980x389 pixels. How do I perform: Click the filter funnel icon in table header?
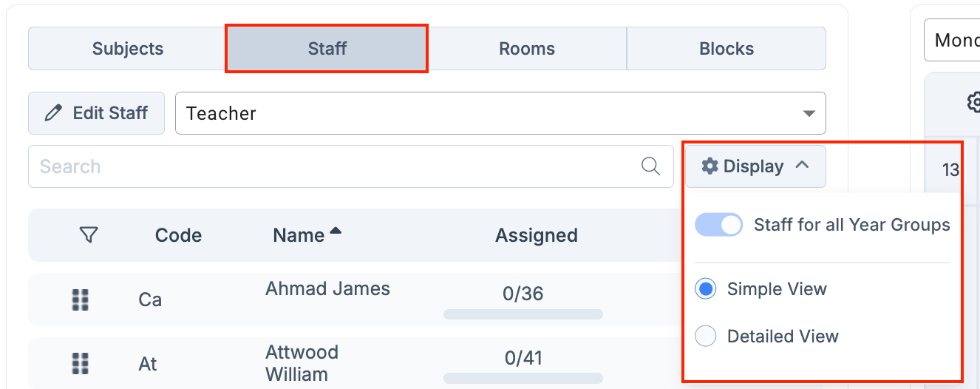(x=88, y=235)
